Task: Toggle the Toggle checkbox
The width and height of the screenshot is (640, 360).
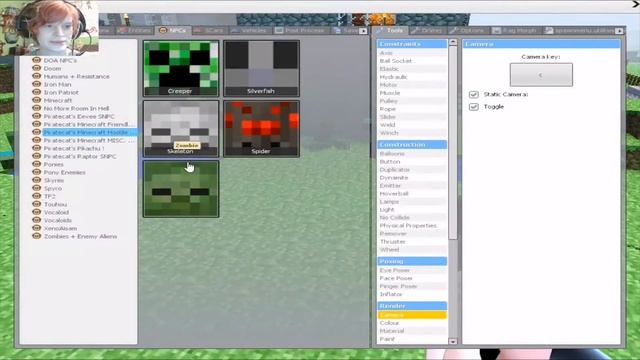Action: (x=473, y=107)
